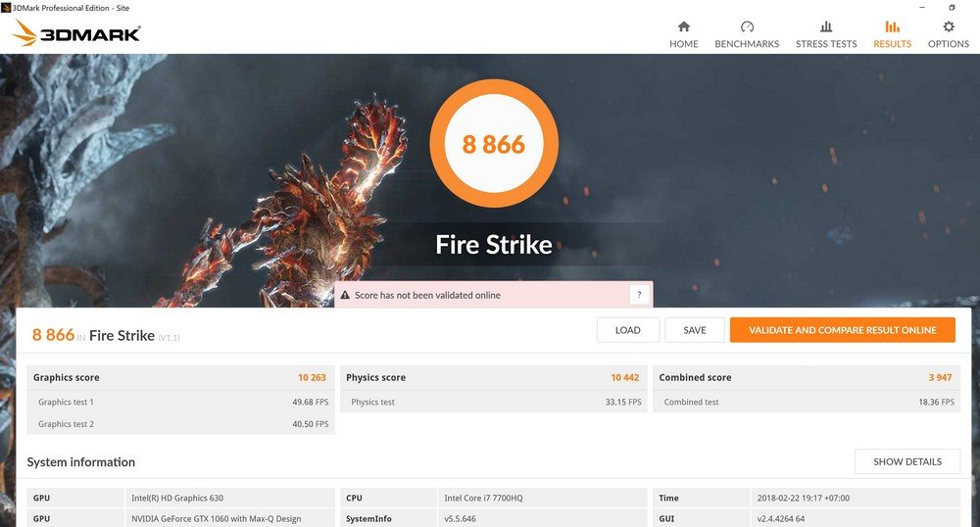Viewport: 980px width, 527px height.
Task: Open Benchmarks via the gauge icon
Action: pyautogui.click(x=747, y=26)
